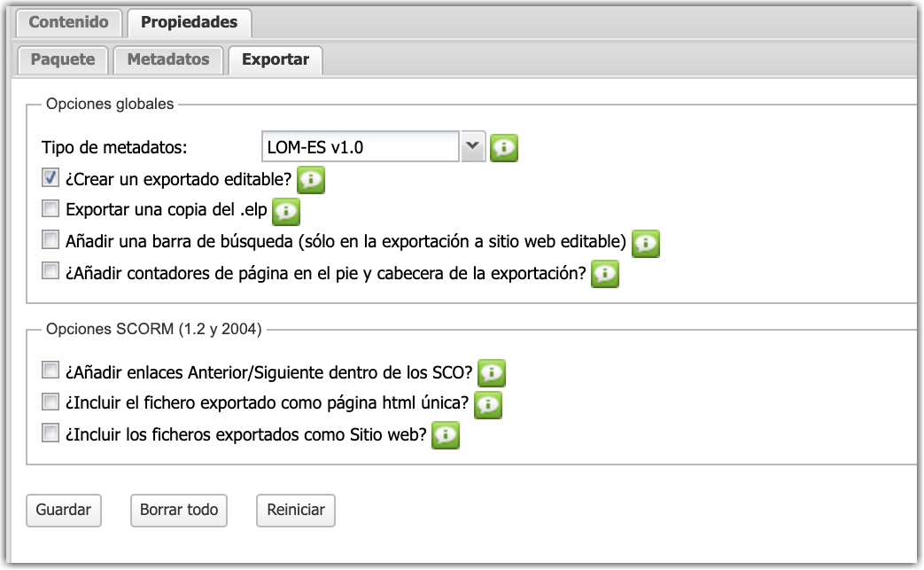
Task: Click the Borrar todo button
Action: point(179,510)
